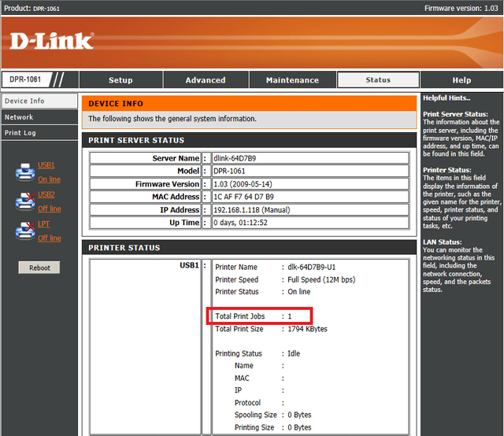This screenshot has width=504, height=436.
Task: Click the USB1 link
Action: click(x=46, y=165)
